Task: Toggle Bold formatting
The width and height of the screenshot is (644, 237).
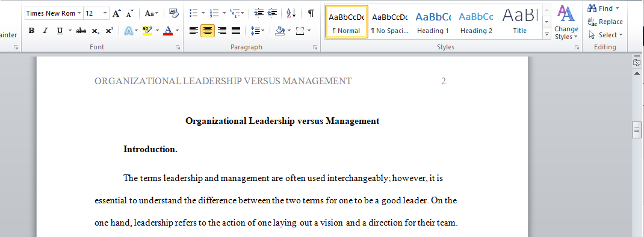Action: 32,31
